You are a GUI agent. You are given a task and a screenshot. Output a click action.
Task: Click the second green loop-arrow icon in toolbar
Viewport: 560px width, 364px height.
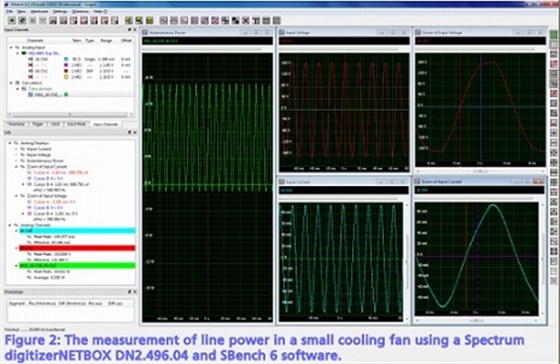pos(22,21)
